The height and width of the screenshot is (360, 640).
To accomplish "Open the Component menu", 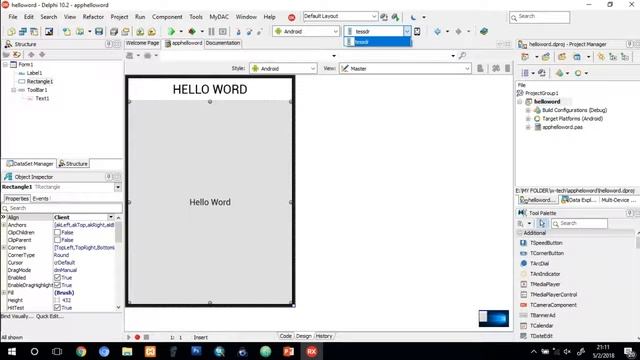I will point(167,17).
